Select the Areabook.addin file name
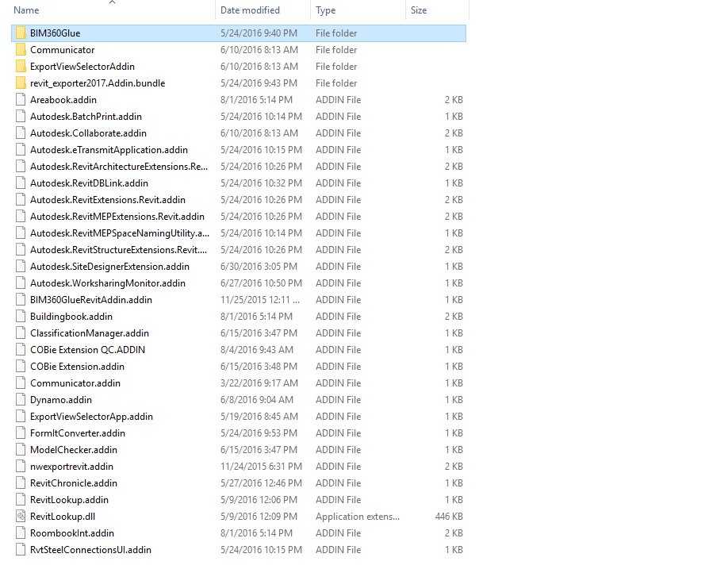 pyautogui.click(x=63, y=100)
